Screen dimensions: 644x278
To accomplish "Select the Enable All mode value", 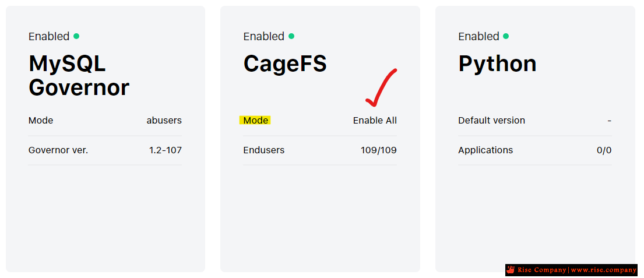I will (x=375, y=120).
